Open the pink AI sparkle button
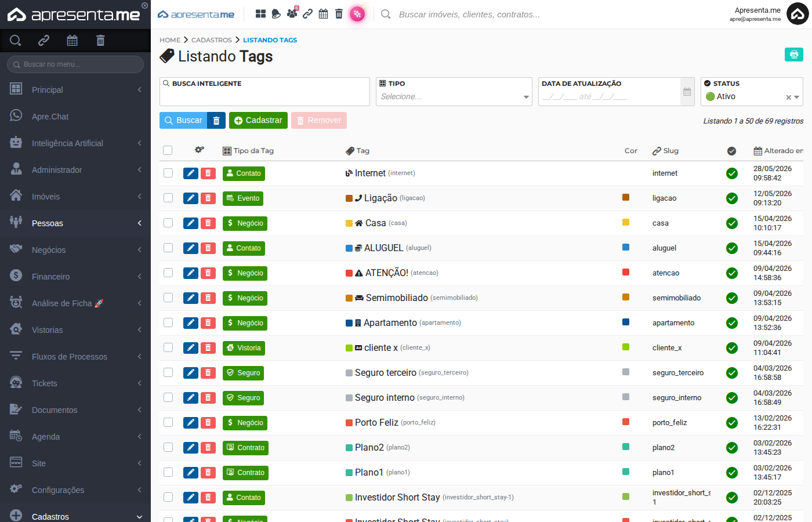Image resolution: width=812 pixels, height=522 pixels. [x=357, y=14]
